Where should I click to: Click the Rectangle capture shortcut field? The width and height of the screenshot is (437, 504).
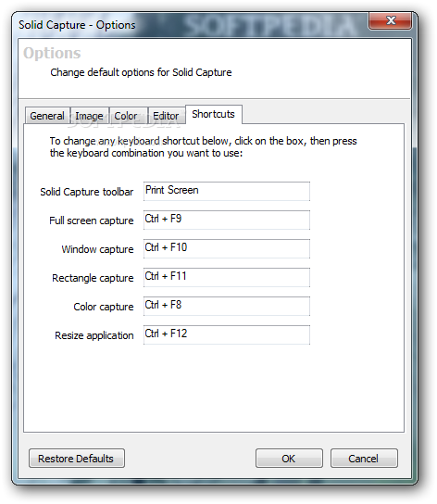[x=227, y=277]
